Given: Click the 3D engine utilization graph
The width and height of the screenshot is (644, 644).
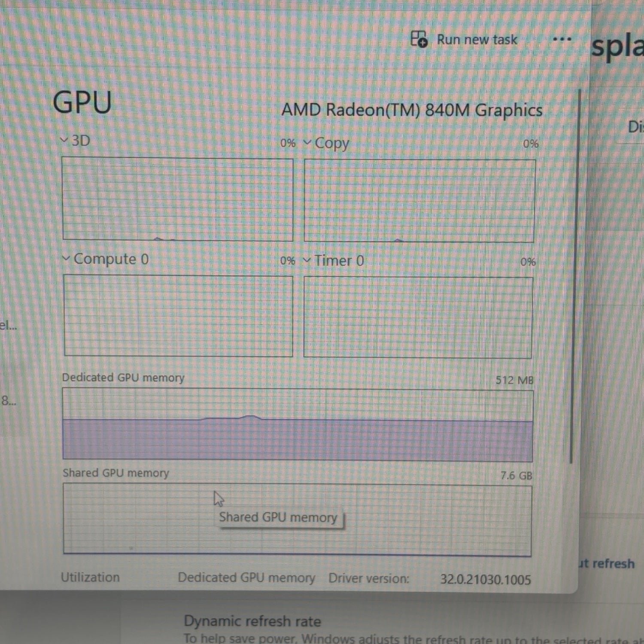Looking at the screenshot, I should pyautogui.click(x=178, y=199).
